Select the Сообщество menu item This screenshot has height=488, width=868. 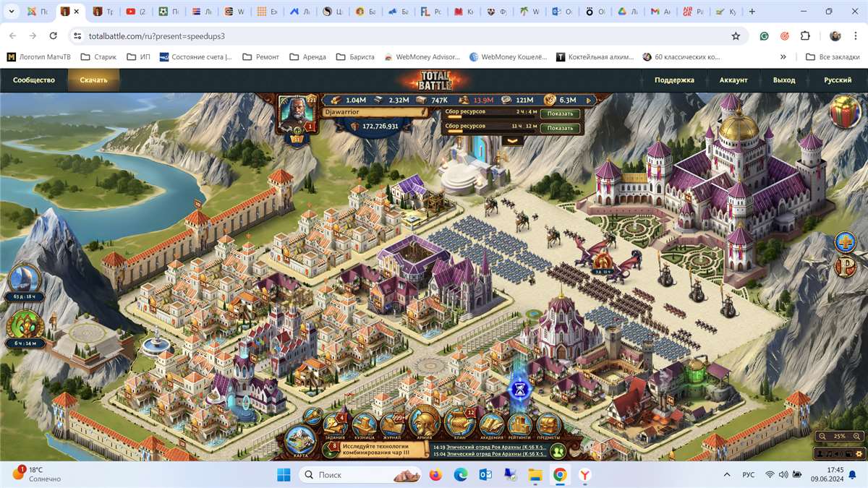point(35,80)
